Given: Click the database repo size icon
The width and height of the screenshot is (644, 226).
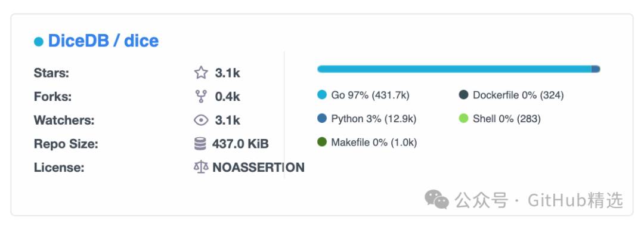Looking at the screenshot, I should click(200, 144).
